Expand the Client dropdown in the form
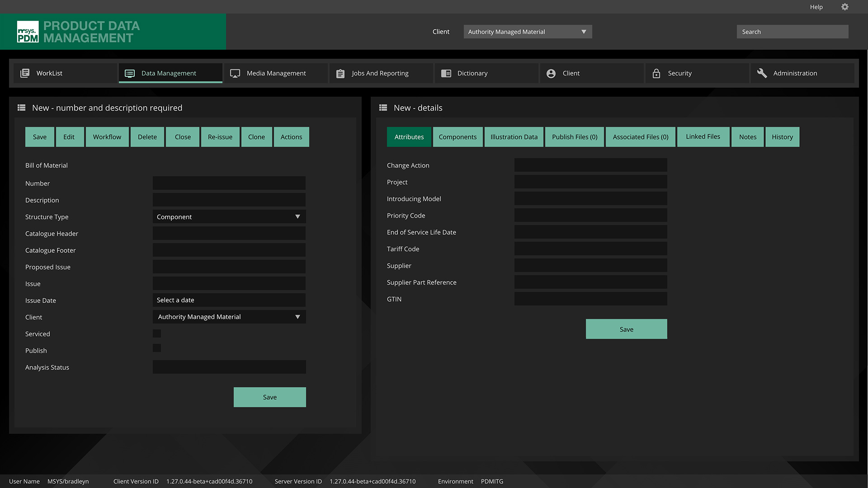The width and height of the screenshot is (868, 488). (x=229, y=317)
